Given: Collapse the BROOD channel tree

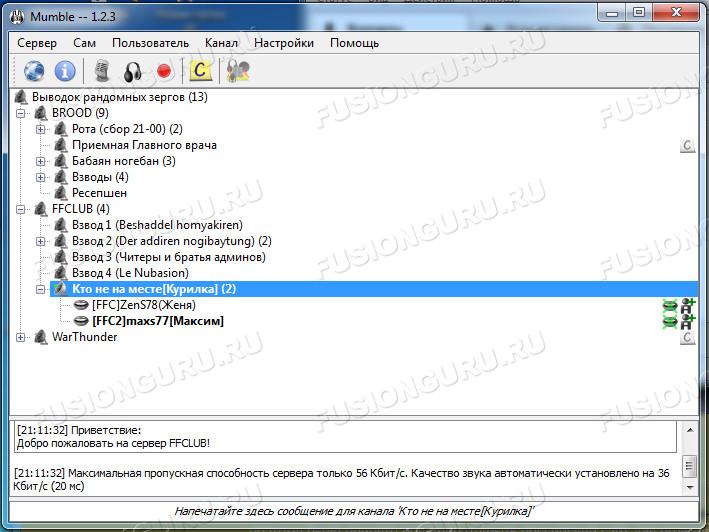Looking at the screenshot, I should pyautogui.click(x=20, y=113).
